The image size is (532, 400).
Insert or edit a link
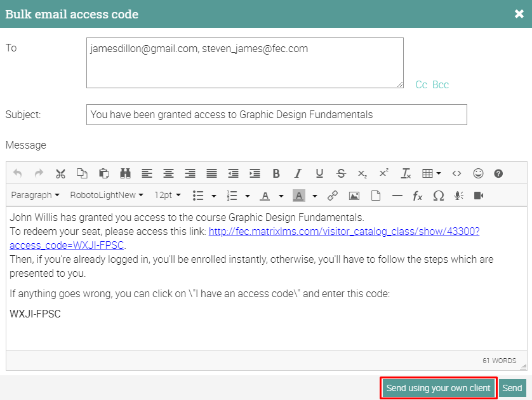333,196
